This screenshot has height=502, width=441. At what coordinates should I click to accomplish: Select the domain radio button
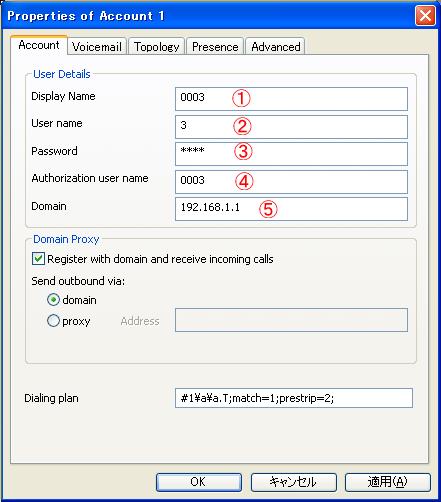(53, 300)
